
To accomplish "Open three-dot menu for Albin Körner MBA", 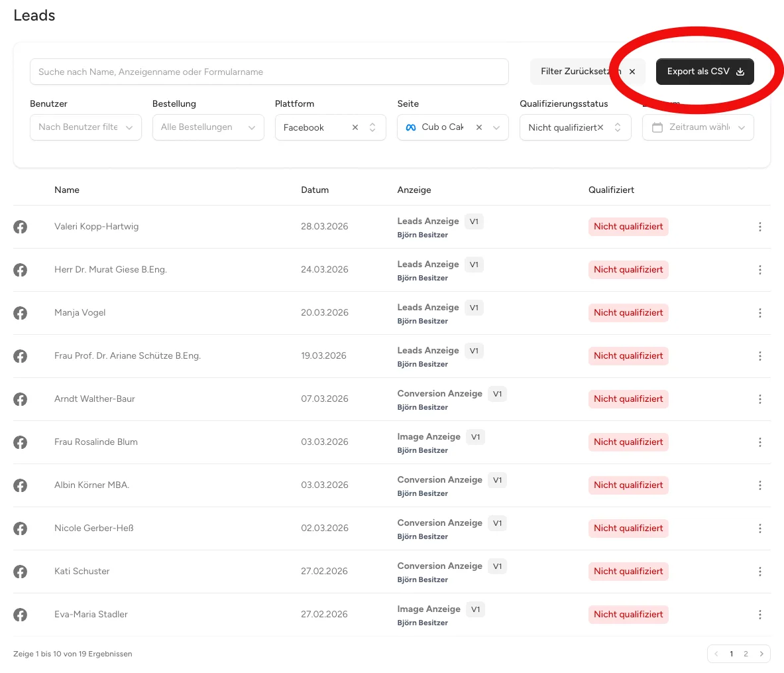I will [759, 485].
